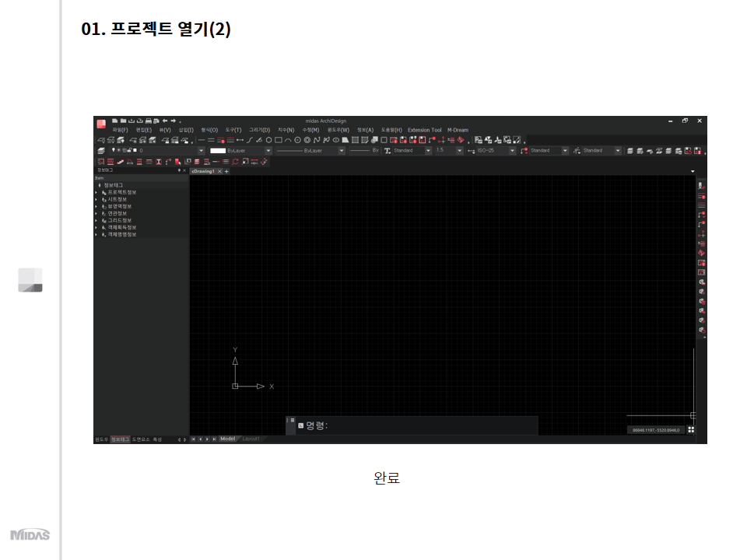This screenshot has width=747, height=560.
Task: Switch to the Layout1 tab
Action: [x=251, y=439]
